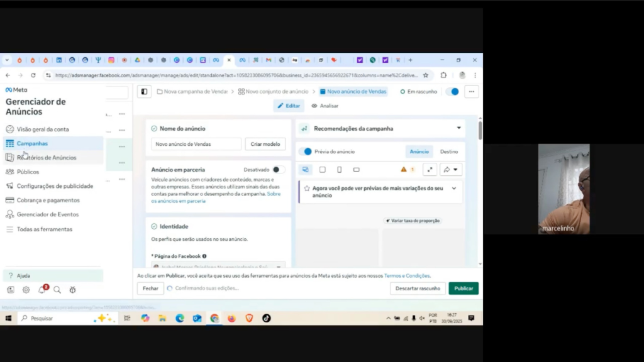Image resolution: width=644 pixels, height=362 pixels.
Task: Select the mobile phone preview icon
Action: [x=340, y=170]
